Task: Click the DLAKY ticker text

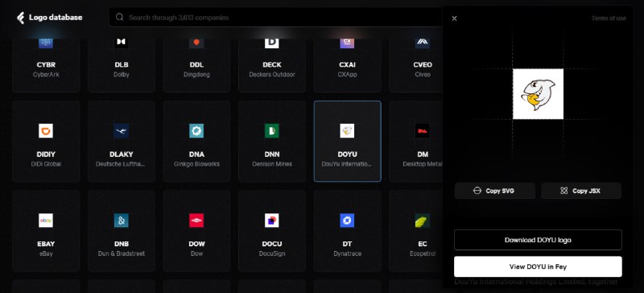Action: [x=122, y=154]
